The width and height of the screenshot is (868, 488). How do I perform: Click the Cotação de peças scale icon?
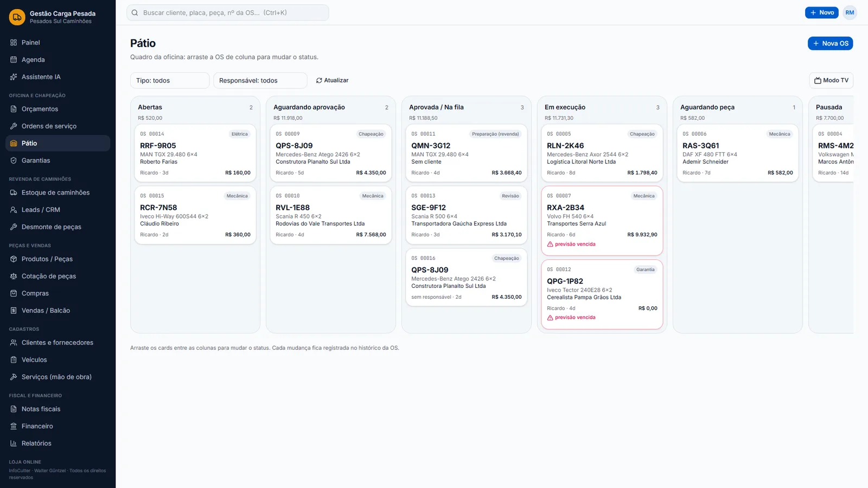coord(14,276)
